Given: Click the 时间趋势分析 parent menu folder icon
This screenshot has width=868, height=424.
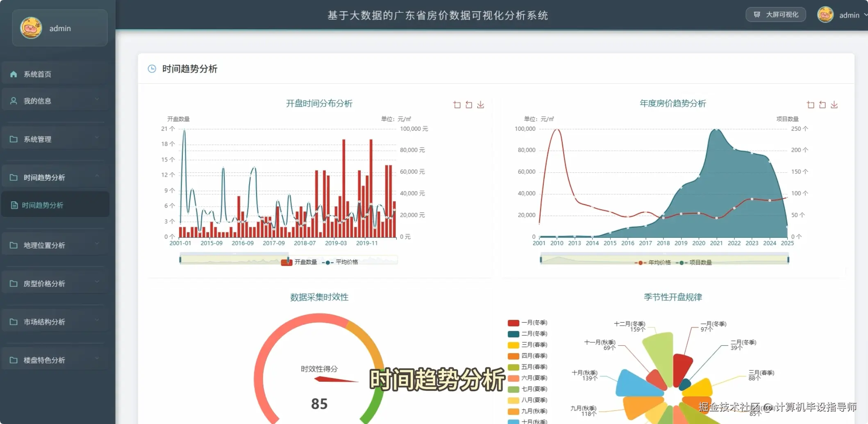Looking at the screenshot, I should (14, 178).
